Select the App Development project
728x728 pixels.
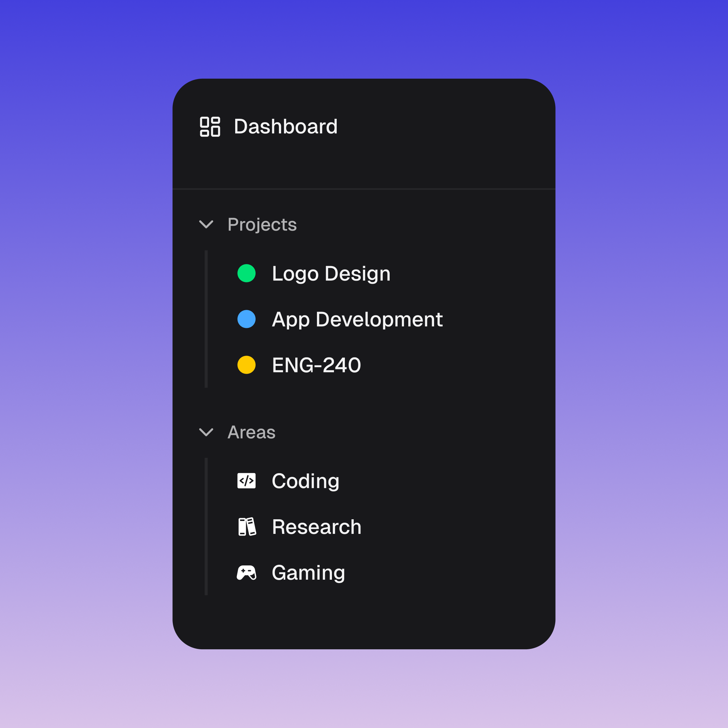pos(357,319)
